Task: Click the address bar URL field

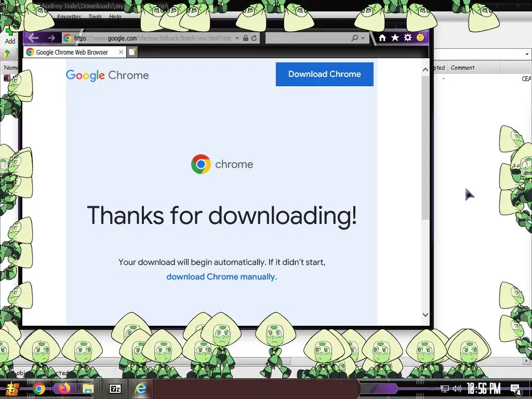Action: [152, 38]
